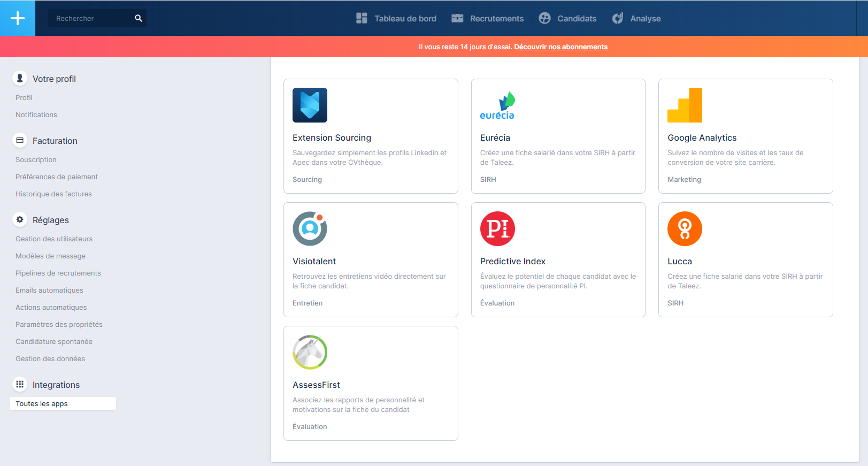
Task: Click the Integrations grid icon
Action: click(20, 384)
